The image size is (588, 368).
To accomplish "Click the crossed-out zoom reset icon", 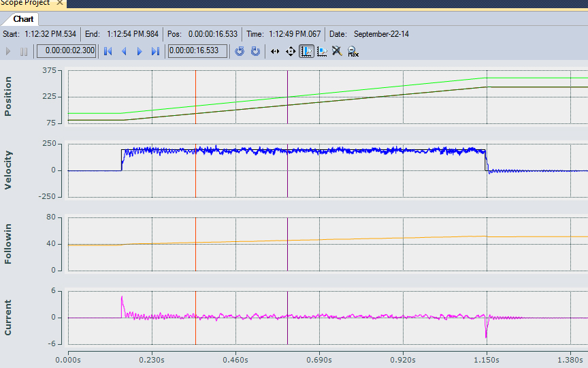I will (x=337, y=50).
